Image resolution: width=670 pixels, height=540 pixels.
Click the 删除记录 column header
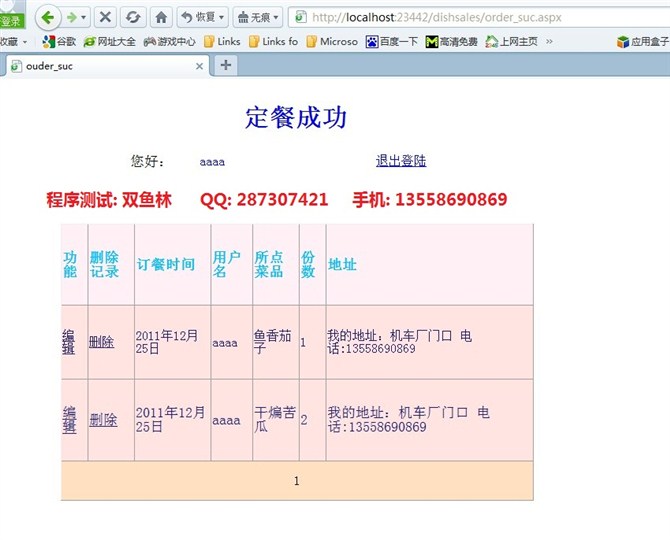[x=104, y=264]
